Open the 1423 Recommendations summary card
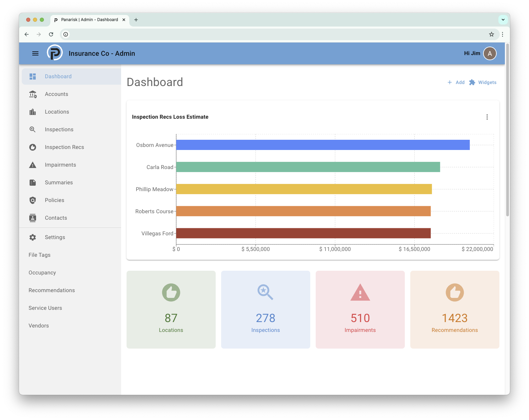Screen dimensions: 529x420 (455, 309)
